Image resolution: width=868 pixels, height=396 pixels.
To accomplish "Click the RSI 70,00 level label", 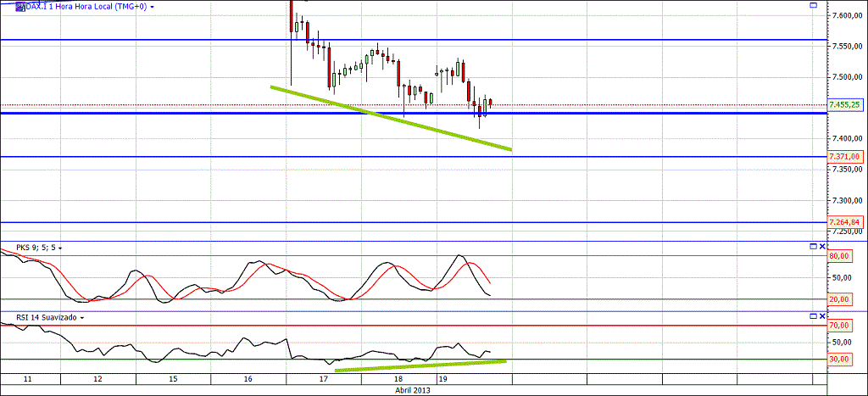I will coord(840,326).
